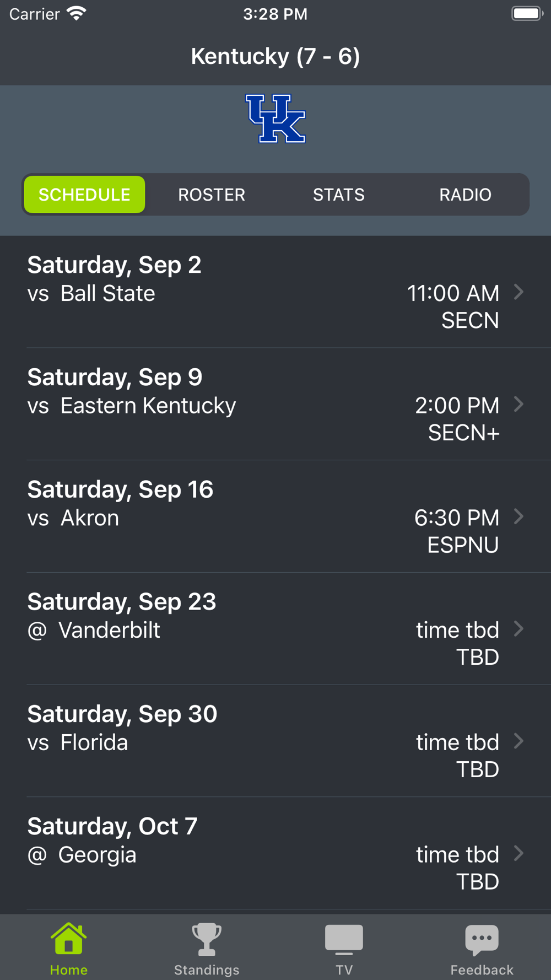Open Feedback speech bubble icon
Image resolution: width=551 pixels, height=980 pixels.
coord(482,939)
